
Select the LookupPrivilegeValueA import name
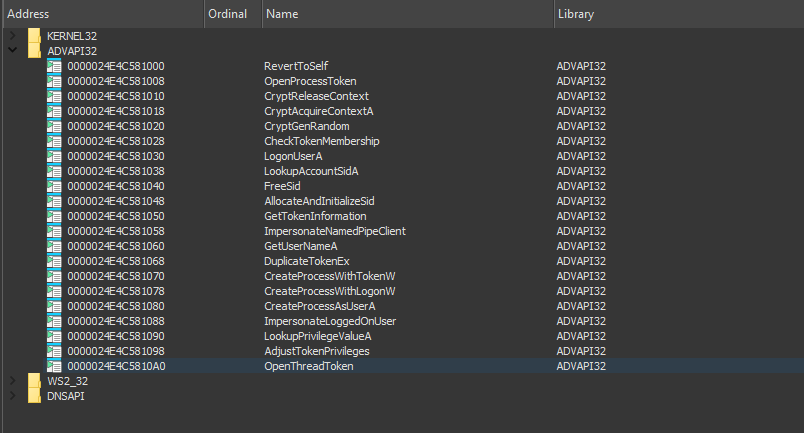[x=317, y=336]
